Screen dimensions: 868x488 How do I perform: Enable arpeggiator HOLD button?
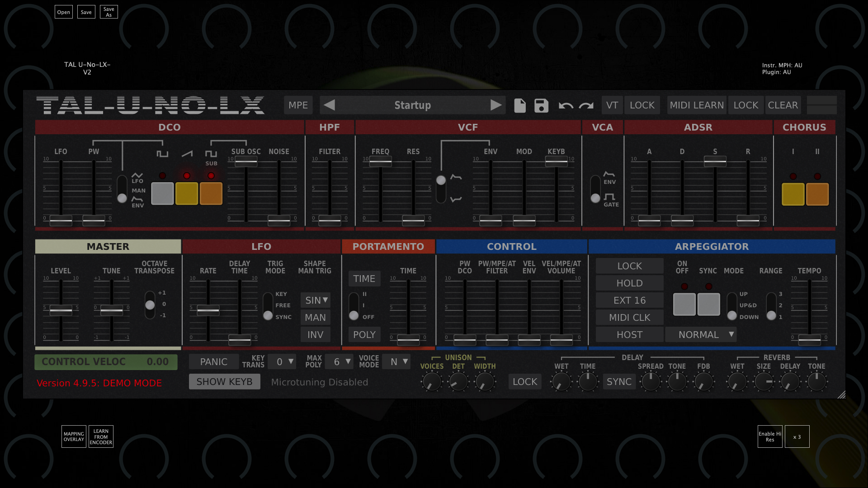click(x=629, y=283)
